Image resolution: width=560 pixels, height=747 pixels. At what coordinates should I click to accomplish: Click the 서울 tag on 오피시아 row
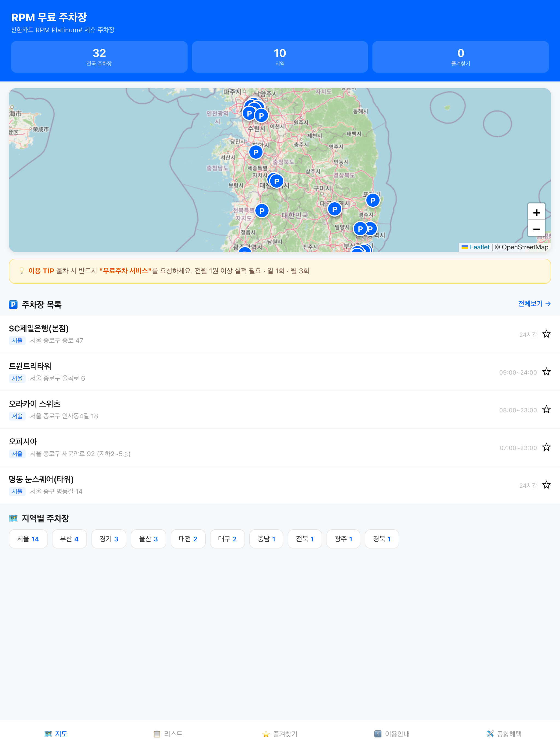coord(17,454)
